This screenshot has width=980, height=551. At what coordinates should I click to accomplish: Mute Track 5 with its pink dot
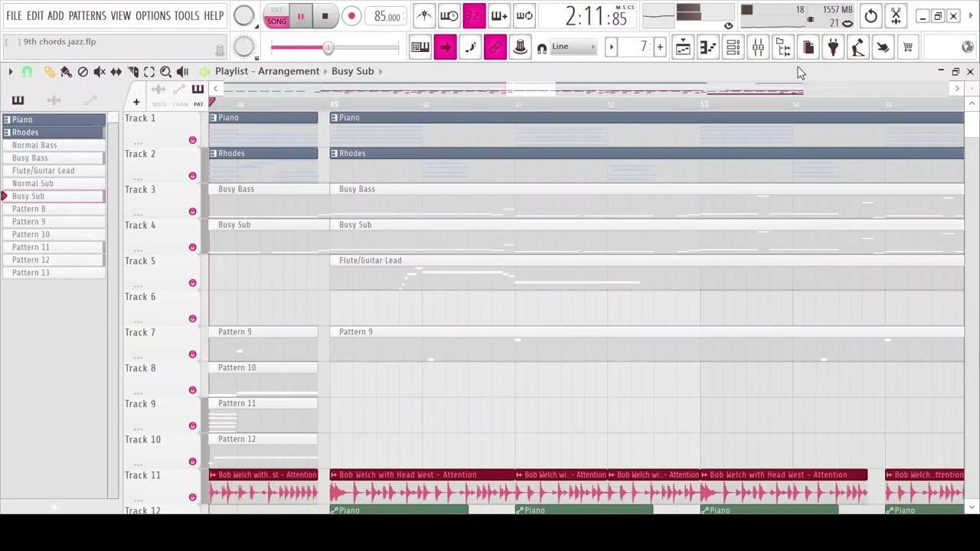(x=192, y=283)
